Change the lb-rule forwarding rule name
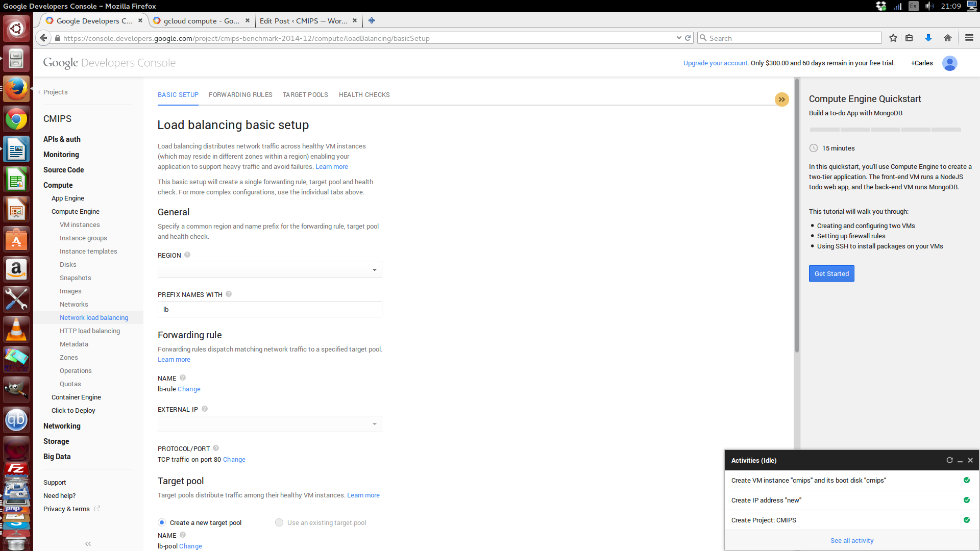 tap(189, 389)
